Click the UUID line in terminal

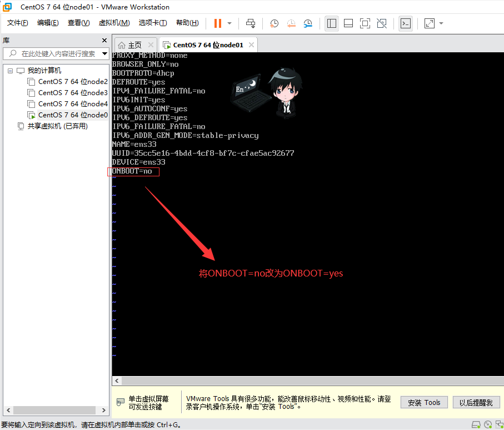203,153
